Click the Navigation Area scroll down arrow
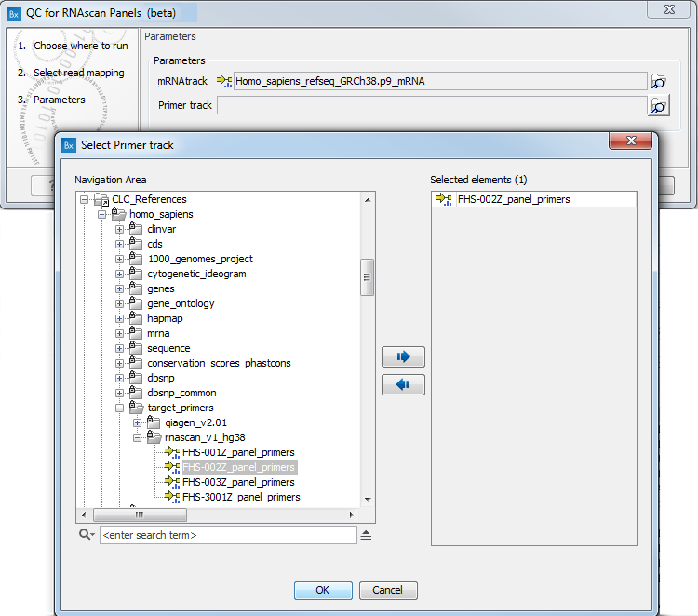 [368, 500]
